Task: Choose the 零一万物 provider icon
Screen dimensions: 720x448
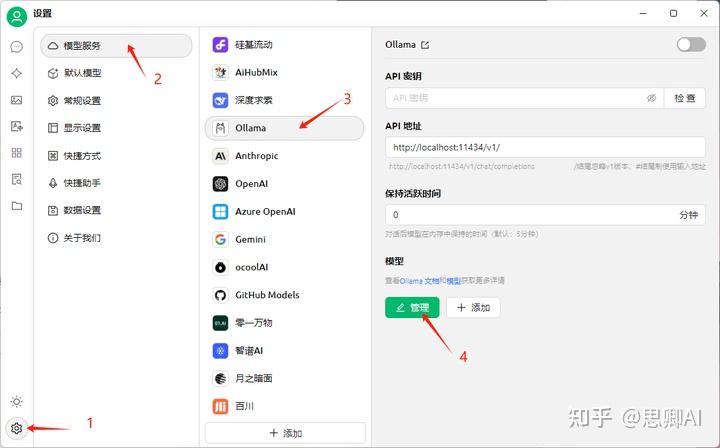Action: [220, 323]
